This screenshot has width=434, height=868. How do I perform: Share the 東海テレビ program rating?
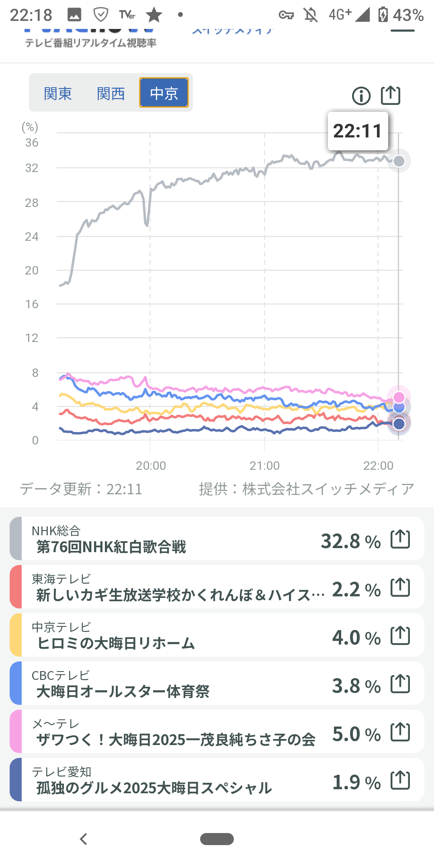pyautogui.click(x=400, y=587)
